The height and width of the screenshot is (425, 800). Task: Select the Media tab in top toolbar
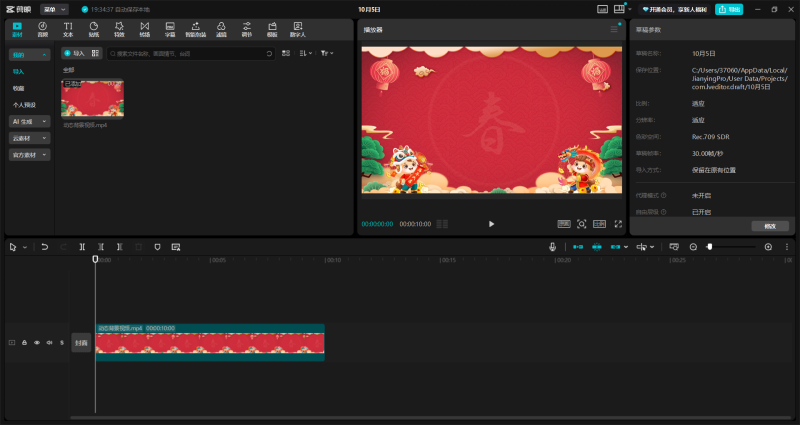tap(17, 30)
